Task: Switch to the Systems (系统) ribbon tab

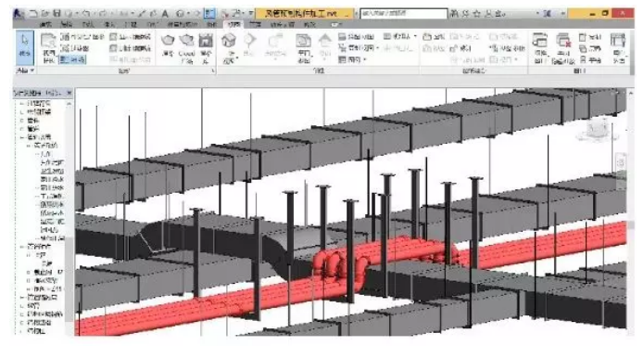Action: [x=88, y=25]
